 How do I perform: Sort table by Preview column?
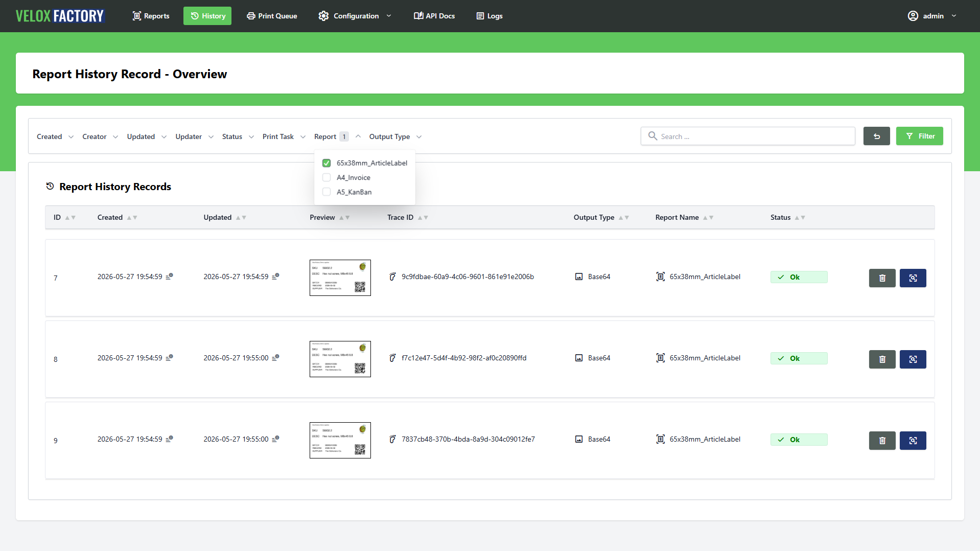[330, 217]
